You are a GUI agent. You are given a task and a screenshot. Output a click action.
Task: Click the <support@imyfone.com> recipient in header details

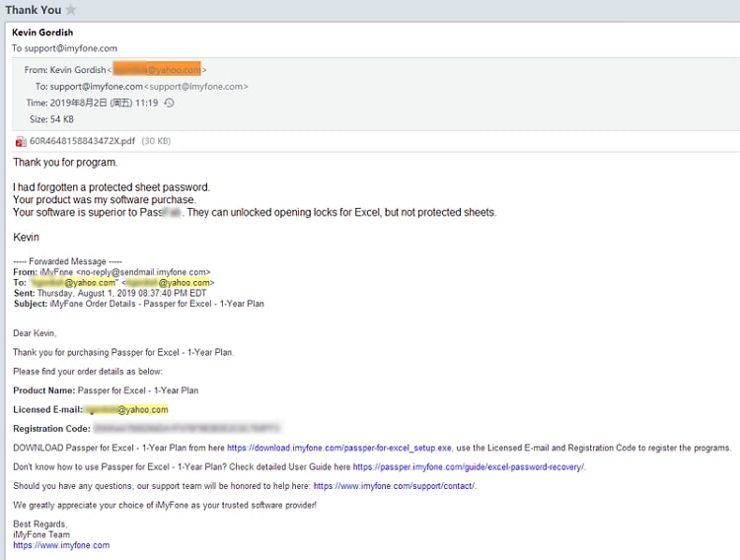(x=196, y=87)
